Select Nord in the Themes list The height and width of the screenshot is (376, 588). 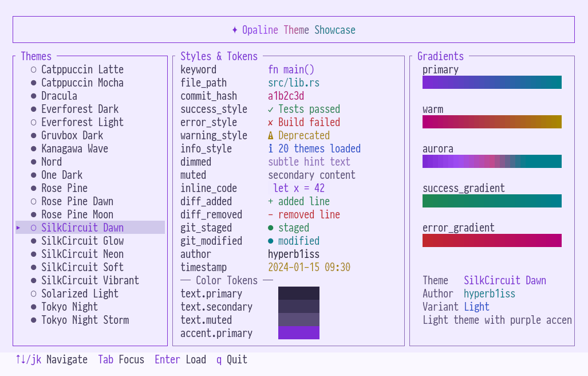(x=90, y=162)
